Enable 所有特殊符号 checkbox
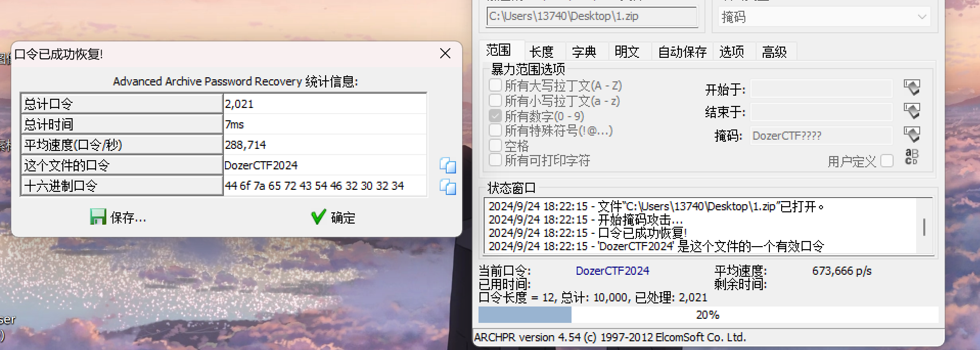The height and width of the screenshot is (350, 980). click(495, 130)
